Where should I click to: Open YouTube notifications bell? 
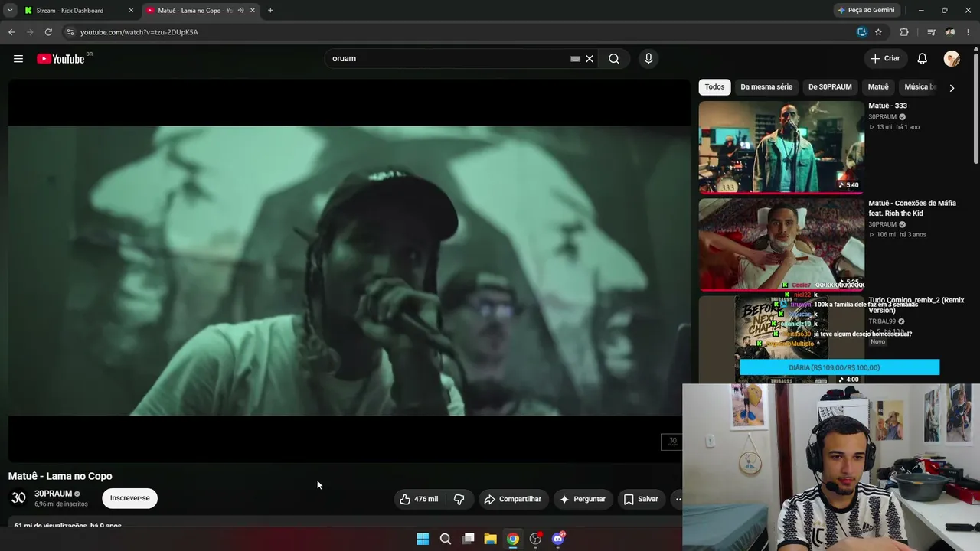923,59
